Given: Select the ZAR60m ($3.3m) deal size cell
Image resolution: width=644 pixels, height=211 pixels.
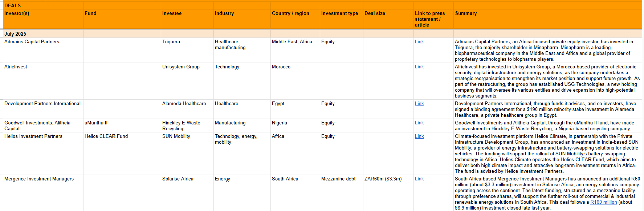Looking at the screenshot, I should pyautogui.click(x=388, y=193).
